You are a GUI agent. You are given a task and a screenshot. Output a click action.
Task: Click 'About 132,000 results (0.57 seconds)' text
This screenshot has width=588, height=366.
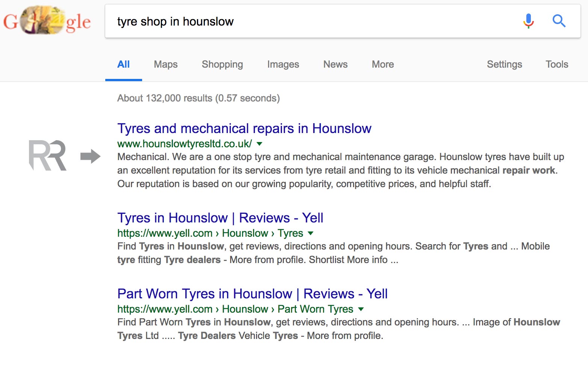point(199,98)
